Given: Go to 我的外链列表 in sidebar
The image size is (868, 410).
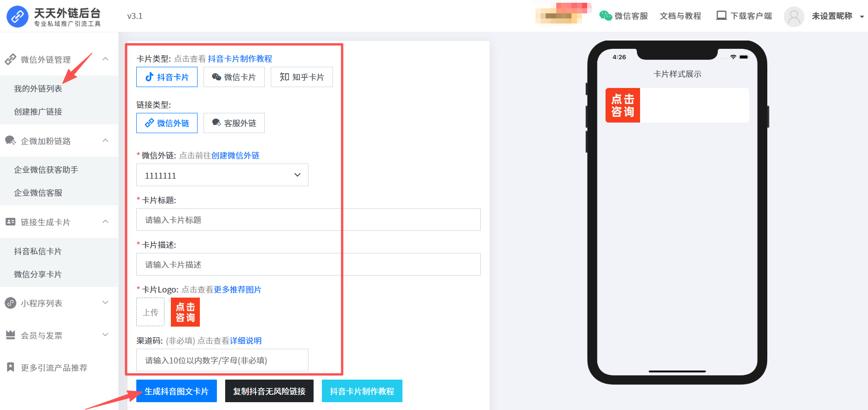Looking at the screenshot, I should (x=38, y=88).
